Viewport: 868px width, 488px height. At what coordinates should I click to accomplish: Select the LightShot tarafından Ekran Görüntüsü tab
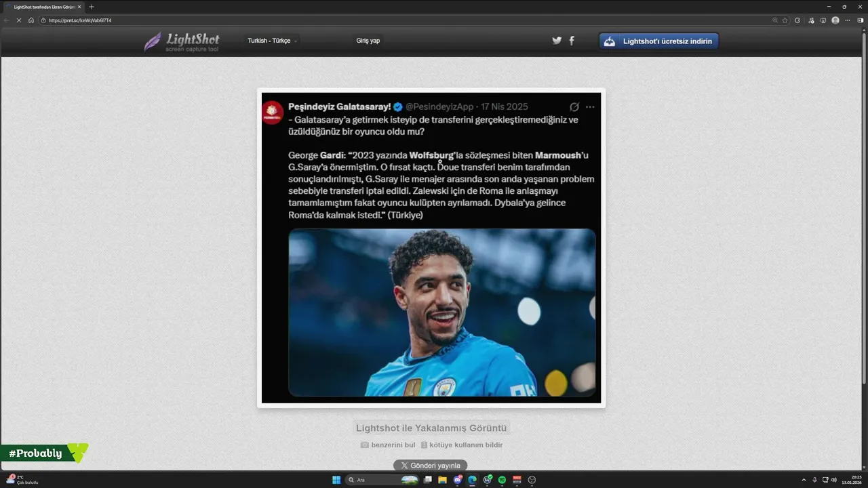43,7
